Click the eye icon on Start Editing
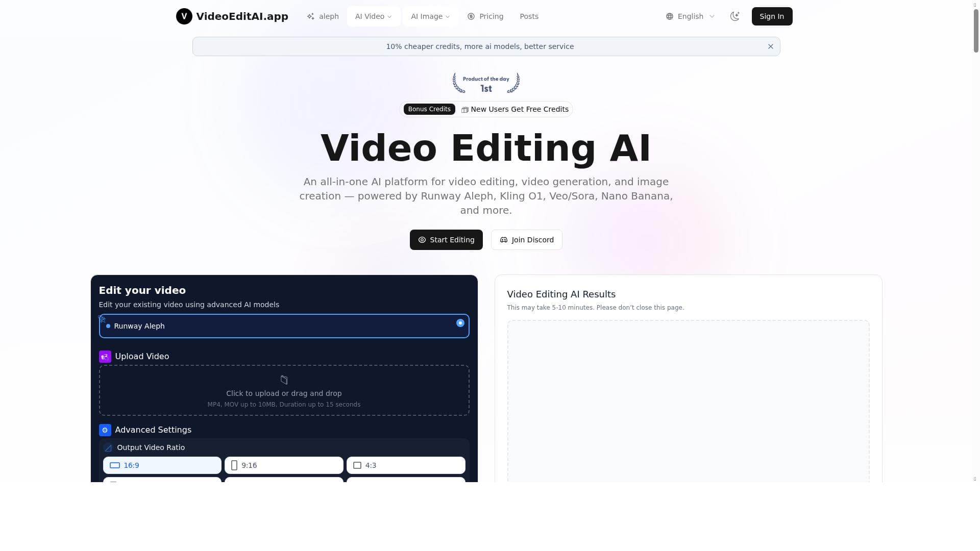Viewport: 980px width, 551px height. coord(422,240)
